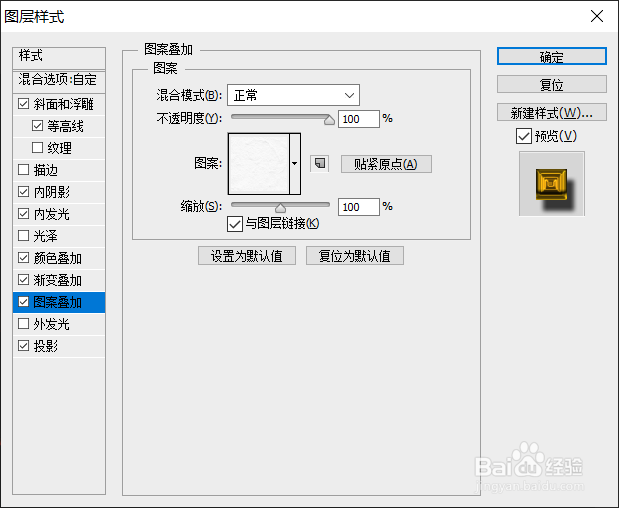
Task: Click 新建样式(W)... button
Action: click(551, 112)
